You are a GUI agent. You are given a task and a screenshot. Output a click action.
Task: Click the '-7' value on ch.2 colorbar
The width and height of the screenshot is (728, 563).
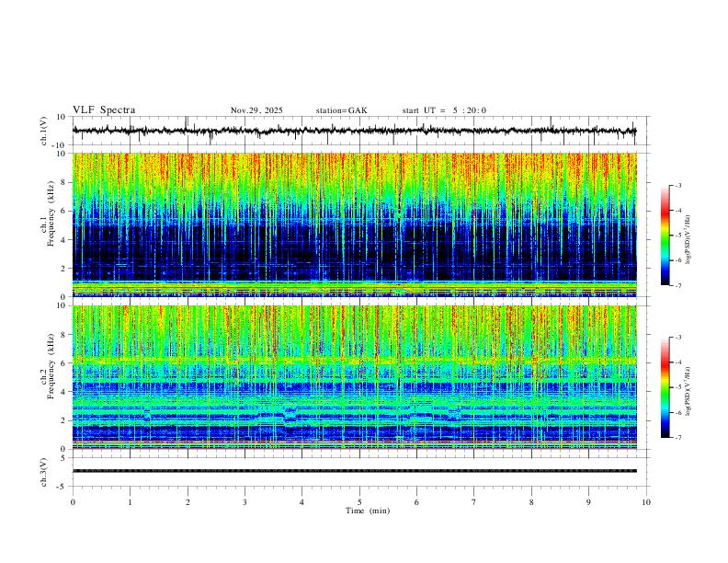677,438
